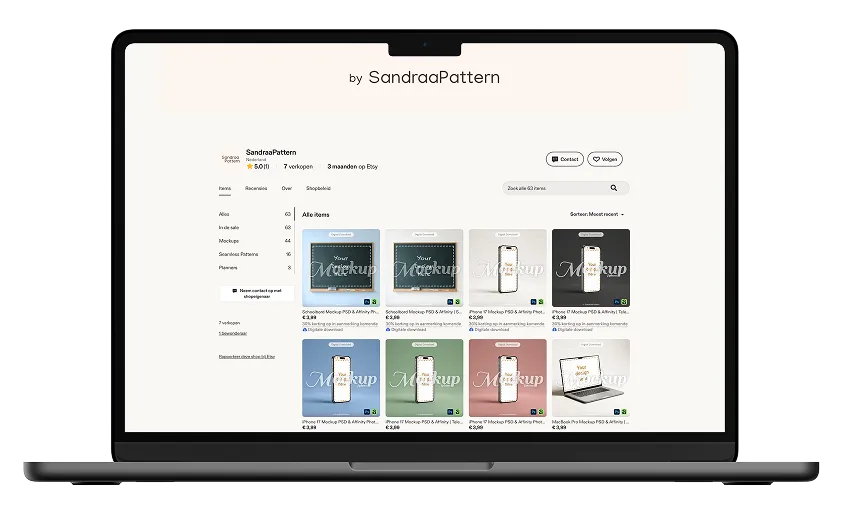The image size is (855, 512).
Task: Open the 1 bewonderaar link
Action: tap(233, 333)
